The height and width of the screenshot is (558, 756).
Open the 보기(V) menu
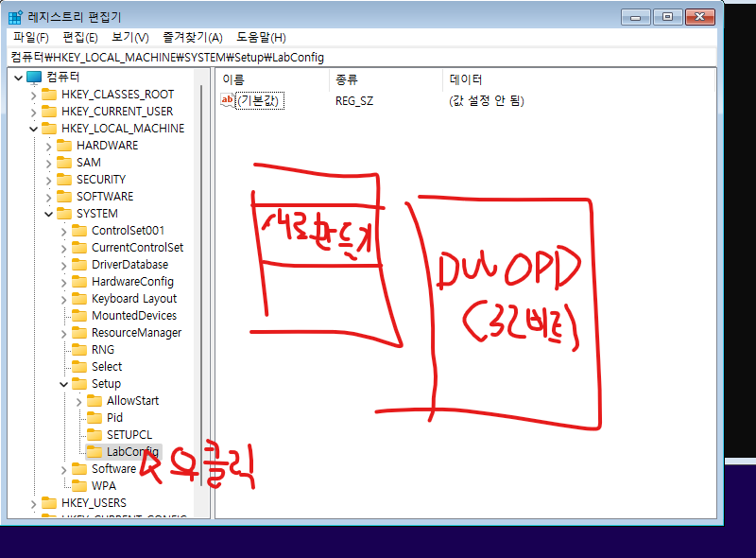(x=130, y=38)
